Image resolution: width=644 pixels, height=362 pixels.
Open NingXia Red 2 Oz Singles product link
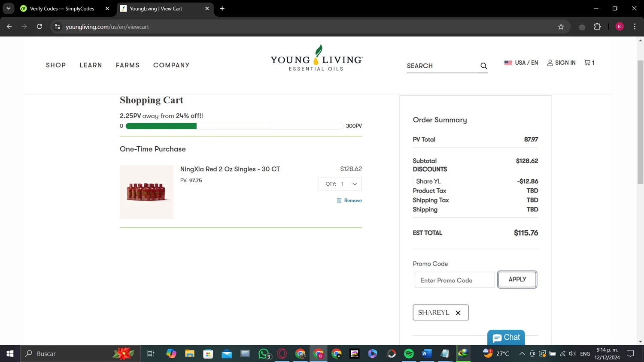230,169
